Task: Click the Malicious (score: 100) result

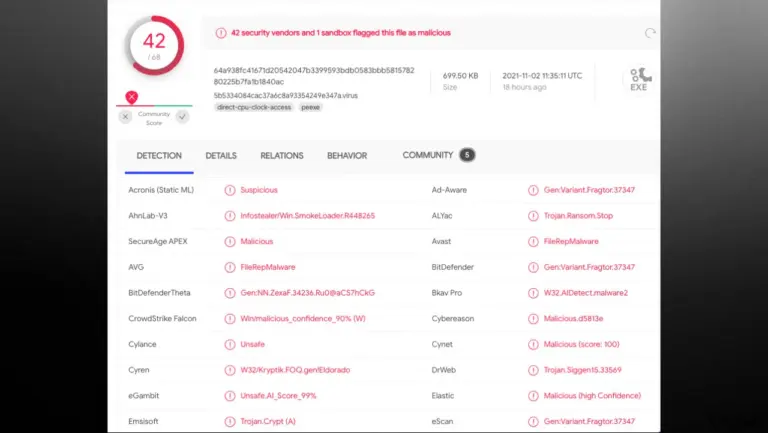Action: point(581,344)
